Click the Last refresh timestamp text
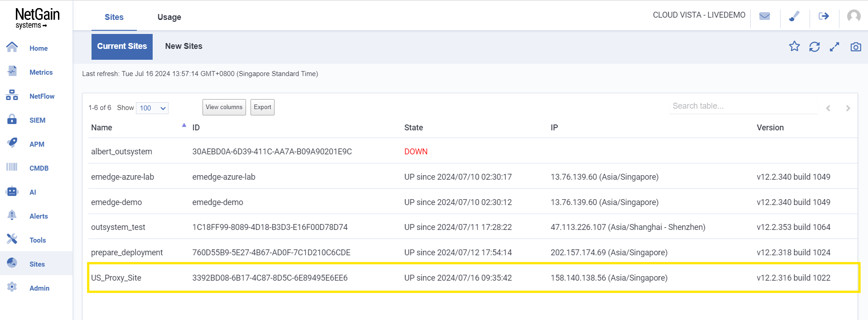The width and height of the screenshot is (868, 320). (200, 74)
